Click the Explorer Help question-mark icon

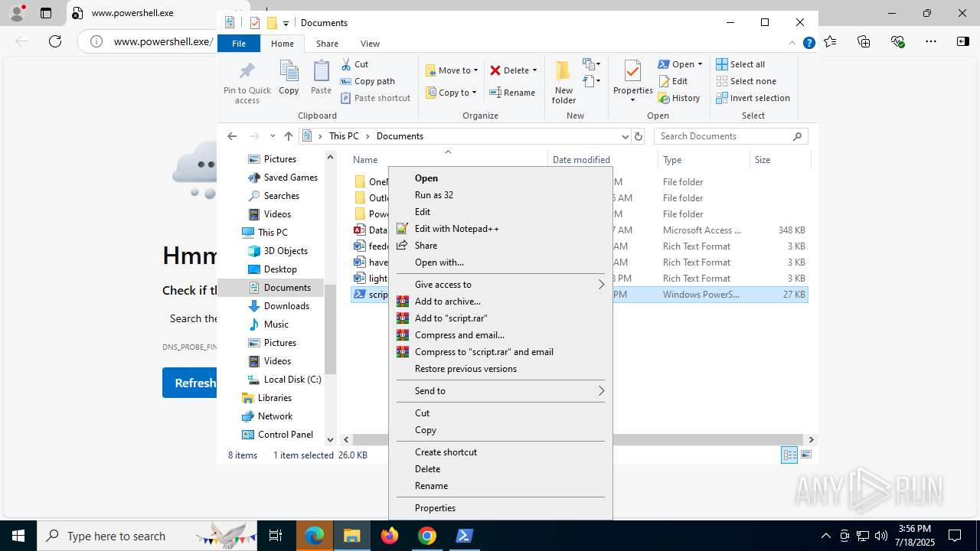808,44
